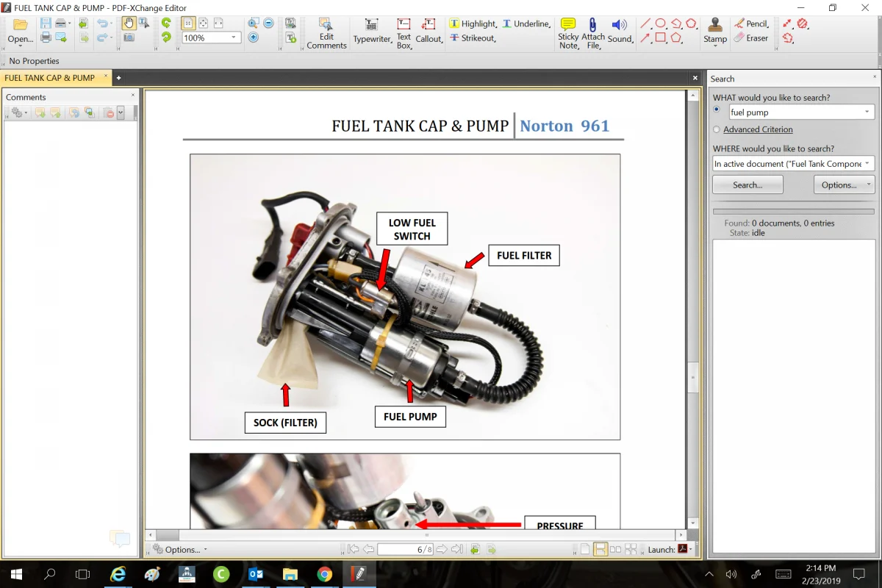This screenshot has width=882, height=588.
Task: Open the zoom level 100% dropdown
Action: [x=234, y=37]
